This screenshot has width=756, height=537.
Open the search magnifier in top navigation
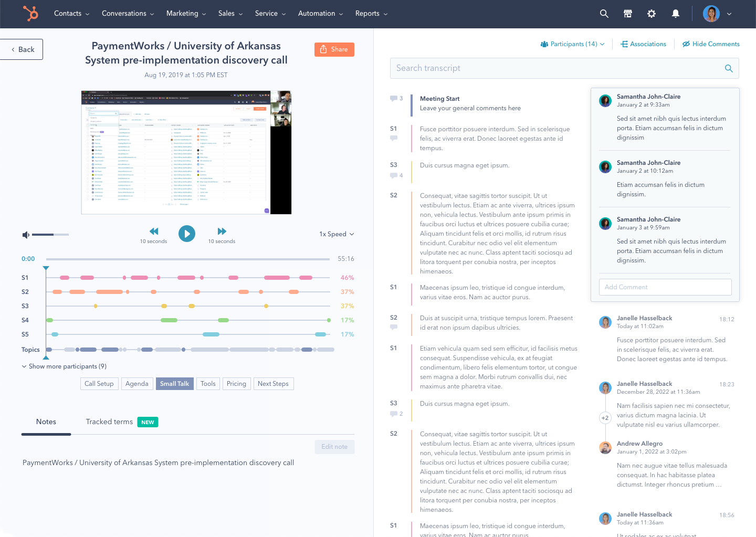[604, 14]
